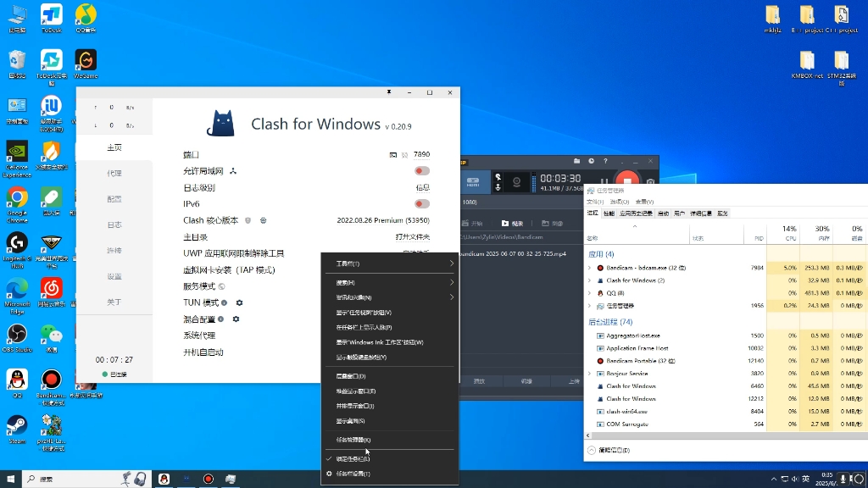This screenshot has width=868, height=488.
Task: Toggle 允许局域网 switch in Clash
Action: [422, 171]
